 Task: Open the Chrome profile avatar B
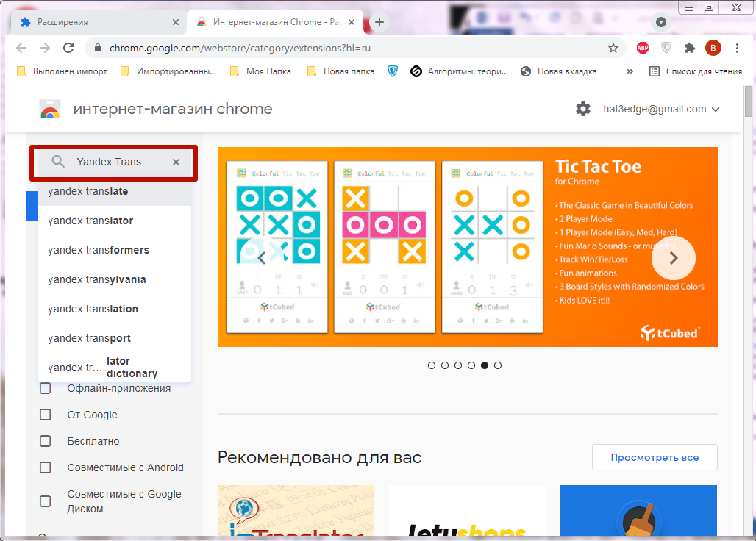click(x=713, y=48)
